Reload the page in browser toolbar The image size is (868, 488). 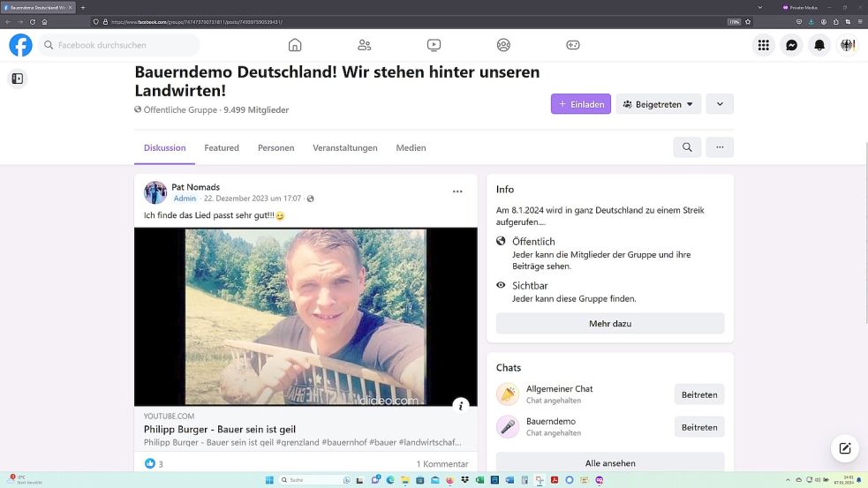pyautogui.click(x=33, y=22)
